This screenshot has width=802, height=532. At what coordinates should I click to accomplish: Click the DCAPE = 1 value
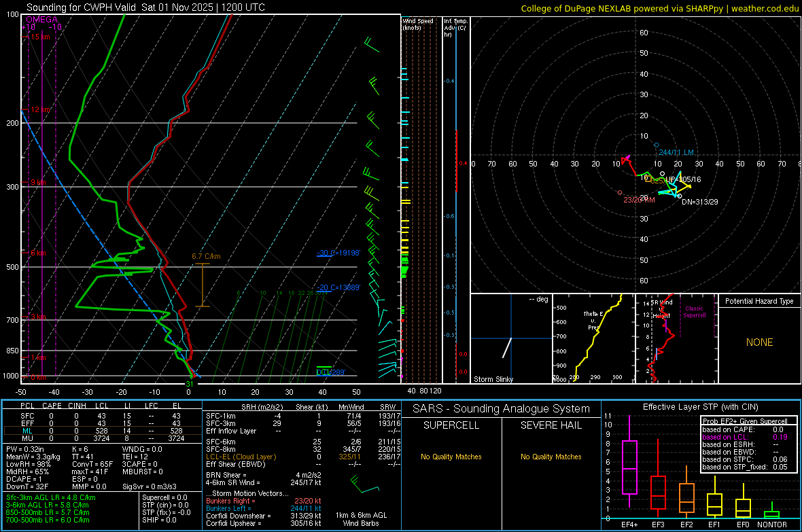pos(24,479)
